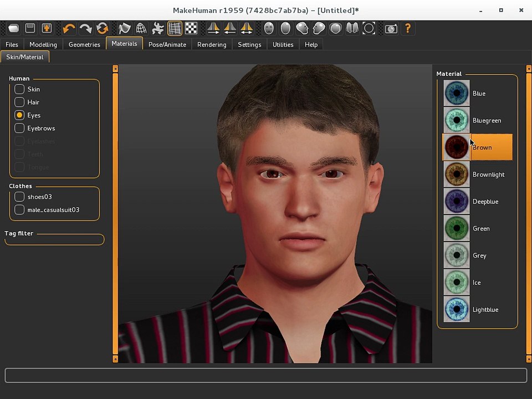Toggle the Wireframe view icon
Viewport: 532px width, 399px height.
[141, 28]
